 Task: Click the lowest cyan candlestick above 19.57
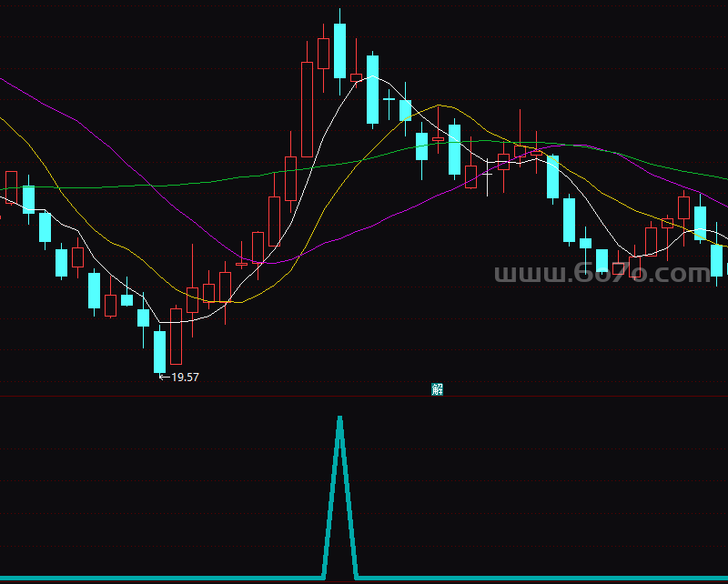[x=160, y=351]
